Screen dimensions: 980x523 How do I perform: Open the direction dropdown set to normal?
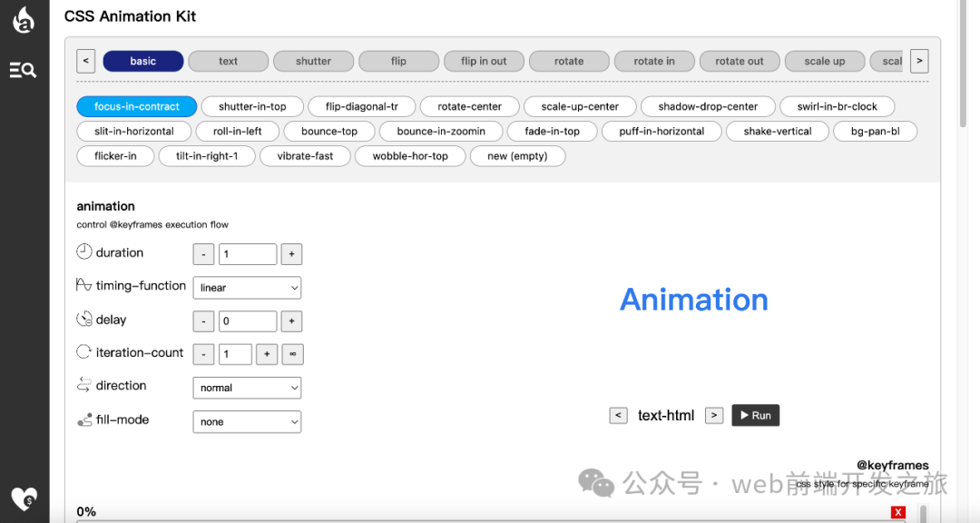coord(247,388)
